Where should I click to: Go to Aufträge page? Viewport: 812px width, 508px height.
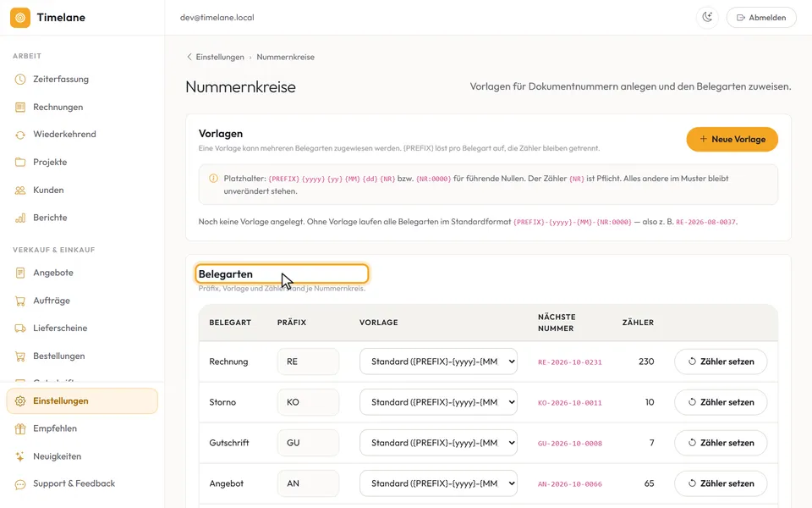[x=82, y=301]
